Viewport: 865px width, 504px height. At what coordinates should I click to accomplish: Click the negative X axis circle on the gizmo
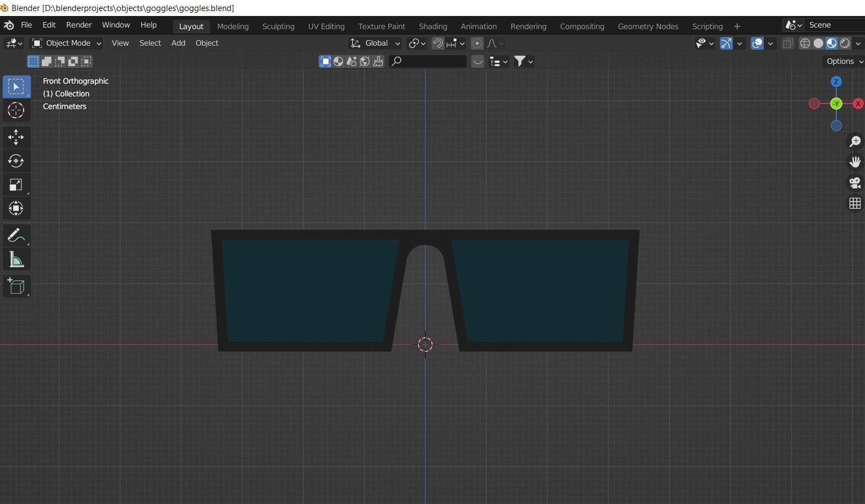(814, 104)
